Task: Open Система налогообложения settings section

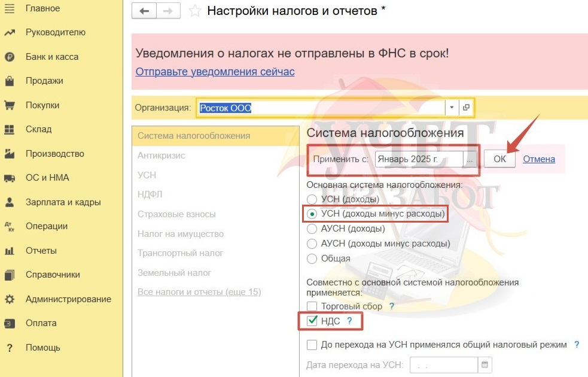Action: click(215, 136)
